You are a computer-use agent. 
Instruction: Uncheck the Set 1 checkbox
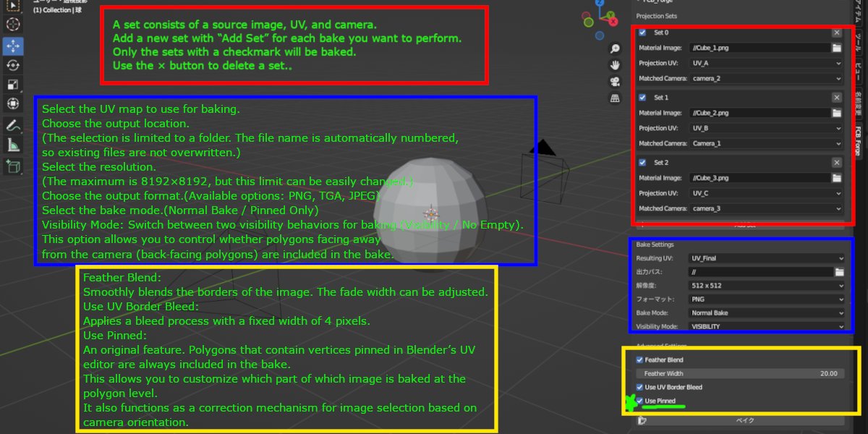pyautogui.click(x=642, y=97)
